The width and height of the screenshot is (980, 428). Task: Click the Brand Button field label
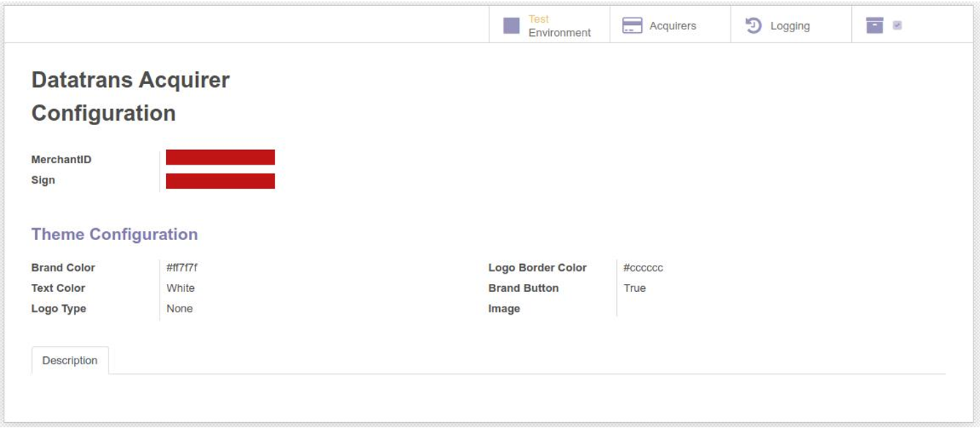click(x=523, y=288)
